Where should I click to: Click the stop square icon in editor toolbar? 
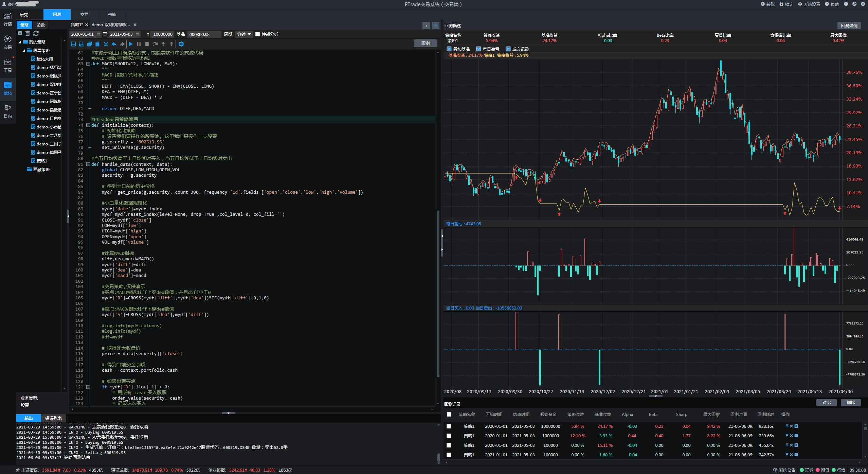(147, 44)
